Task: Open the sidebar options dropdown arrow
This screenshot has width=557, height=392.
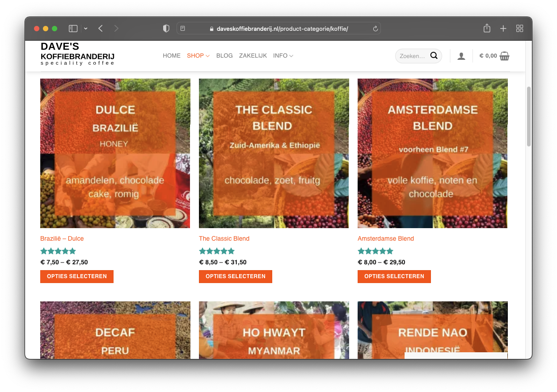Action: (86, 29)
